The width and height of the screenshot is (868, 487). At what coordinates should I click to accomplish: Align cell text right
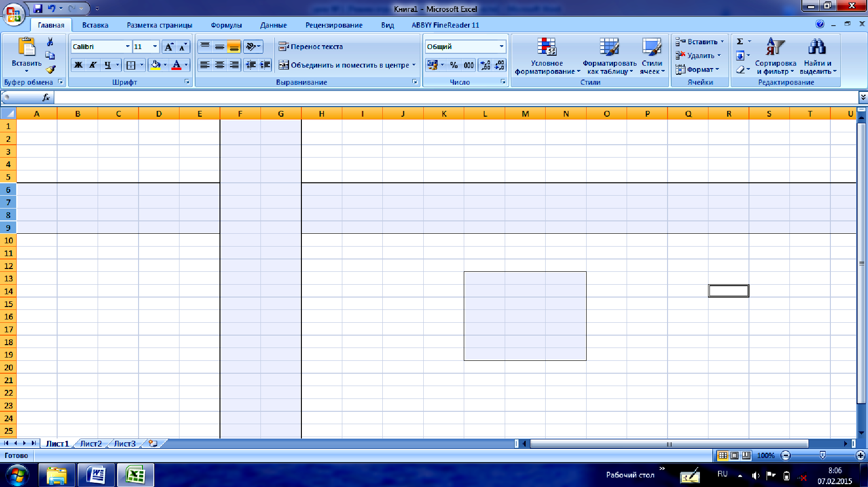pos(234,65)
